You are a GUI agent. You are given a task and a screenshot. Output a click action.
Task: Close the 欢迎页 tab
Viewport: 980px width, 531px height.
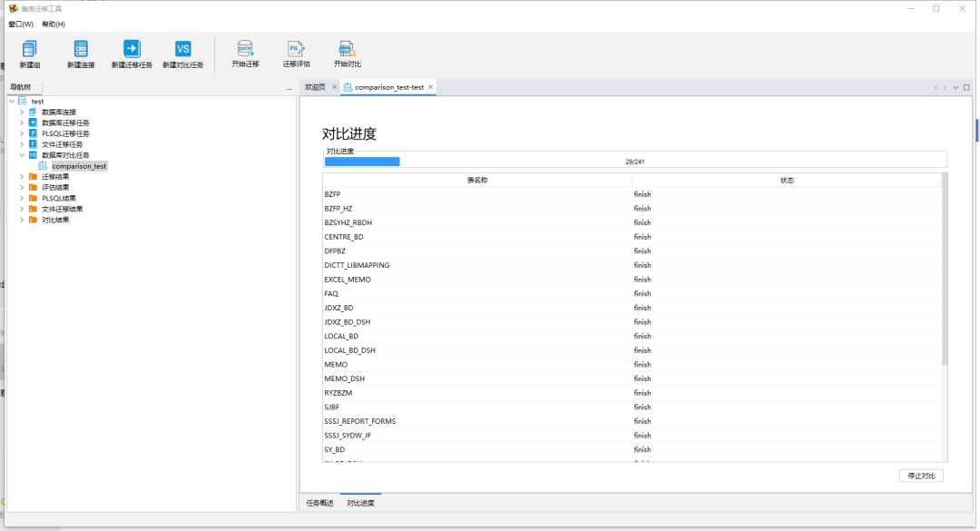pyautogui.click(x=334, y=87)
